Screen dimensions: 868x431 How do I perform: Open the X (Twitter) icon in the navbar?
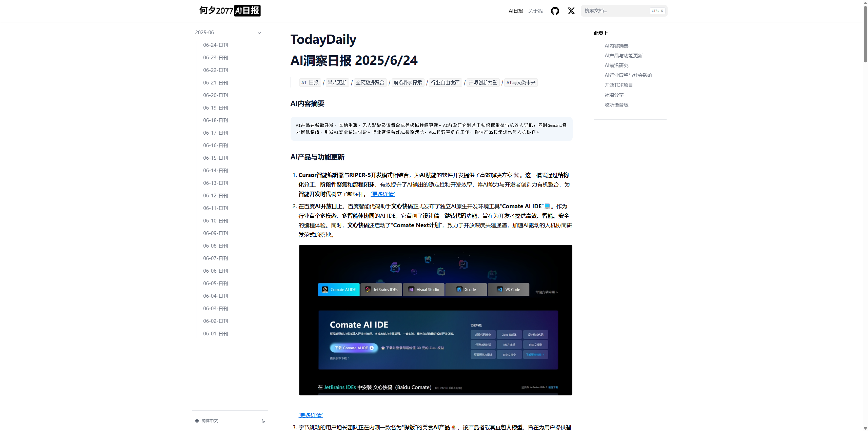point(571,11)
